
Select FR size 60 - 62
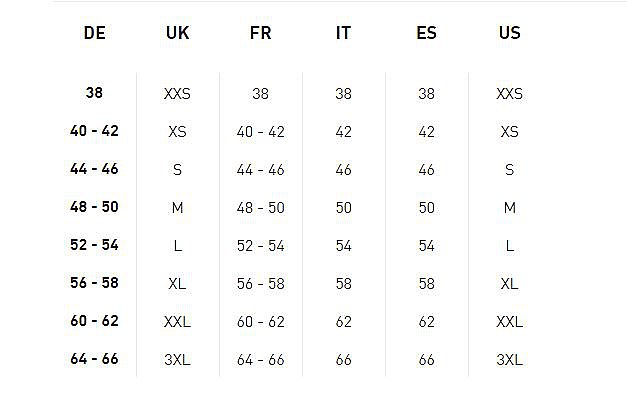260,321
